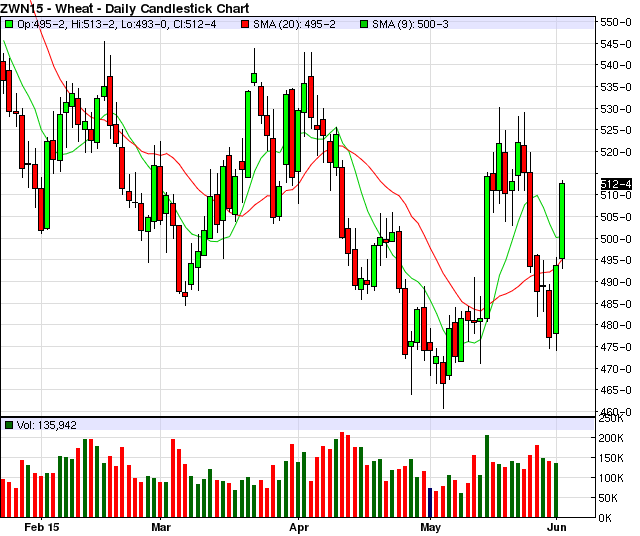Click the dark blue volume bar at May
The height and width of the screenshot is (536, 640).
click(x=430, y=503)
